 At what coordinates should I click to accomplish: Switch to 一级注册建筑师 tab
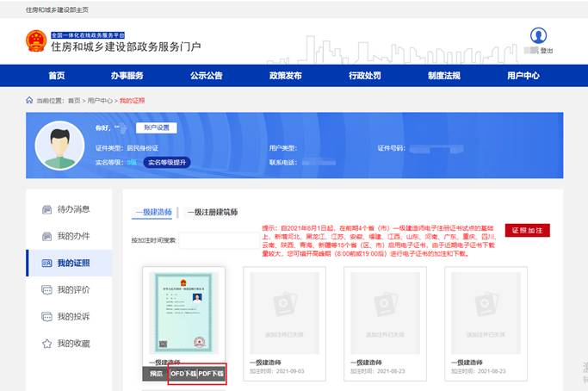213,212
